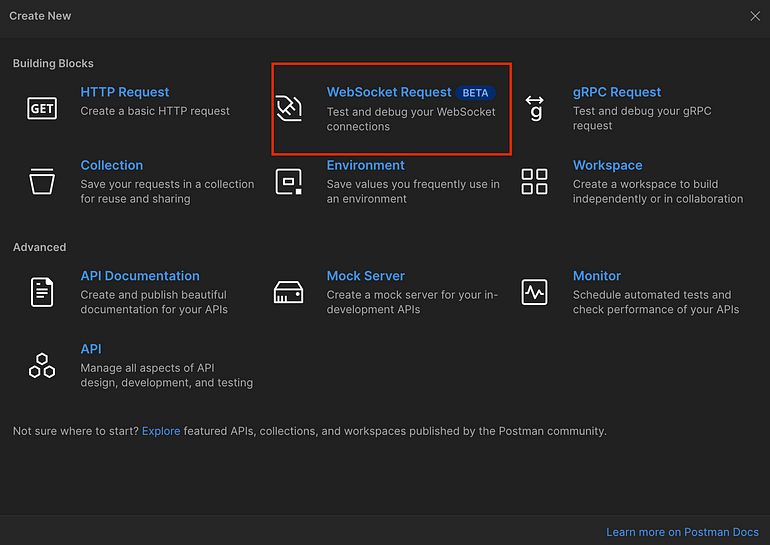The image size is (770, 545).
Task: Follow the Explore link
Action: [161, 431]
